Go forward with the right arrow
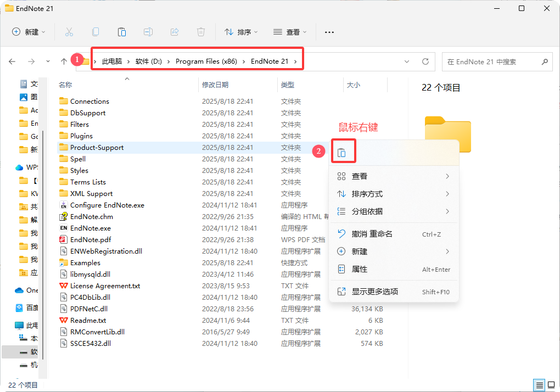The height and width of the screenshot is (392, 560). [x=31, y=61]
